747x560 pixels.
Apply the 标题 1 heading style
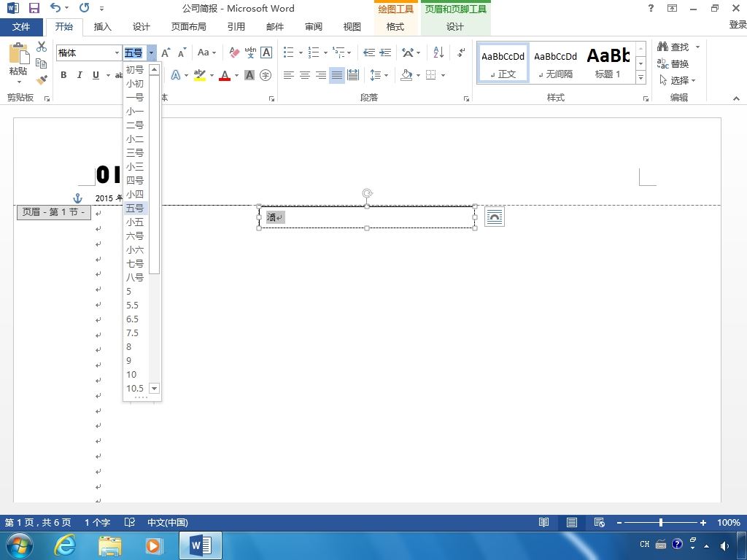point(608,63)
